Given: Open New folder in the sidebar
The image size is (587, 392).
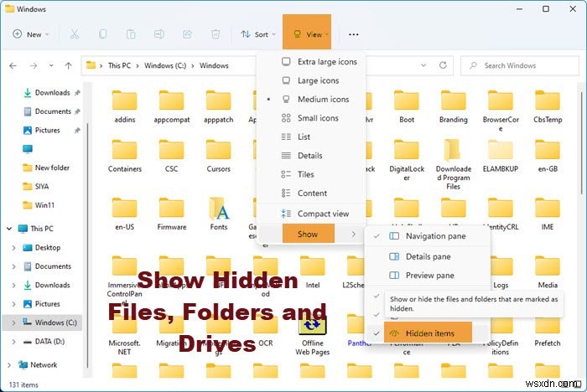Looking at the screenshot, I should point(46,168).
